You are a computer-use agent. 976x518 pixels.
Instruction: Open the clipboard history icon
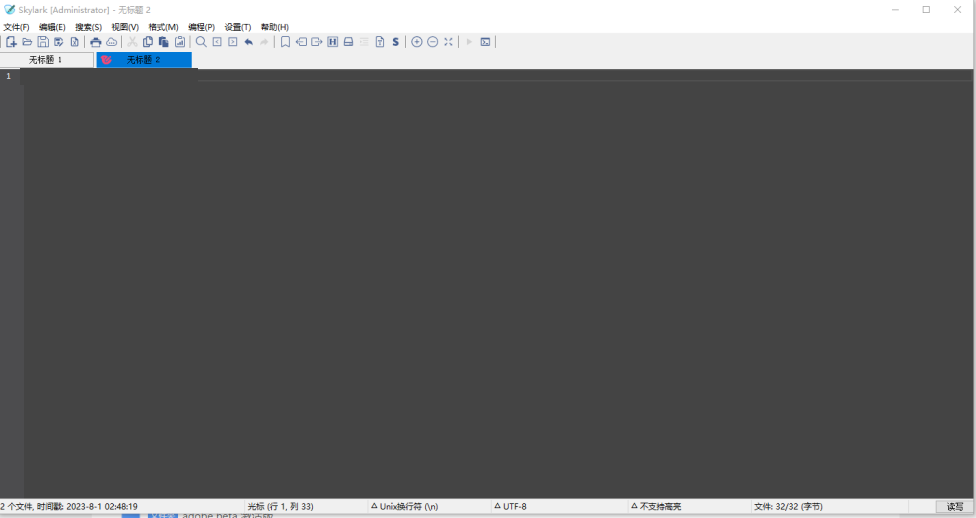point(180,42)
